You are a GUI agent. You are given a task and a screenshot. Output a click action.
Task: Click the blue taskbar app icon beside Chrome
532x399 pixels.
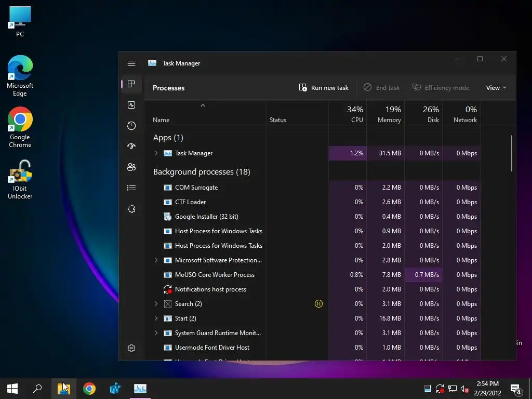pyautogui.click(x=115, y=389)
